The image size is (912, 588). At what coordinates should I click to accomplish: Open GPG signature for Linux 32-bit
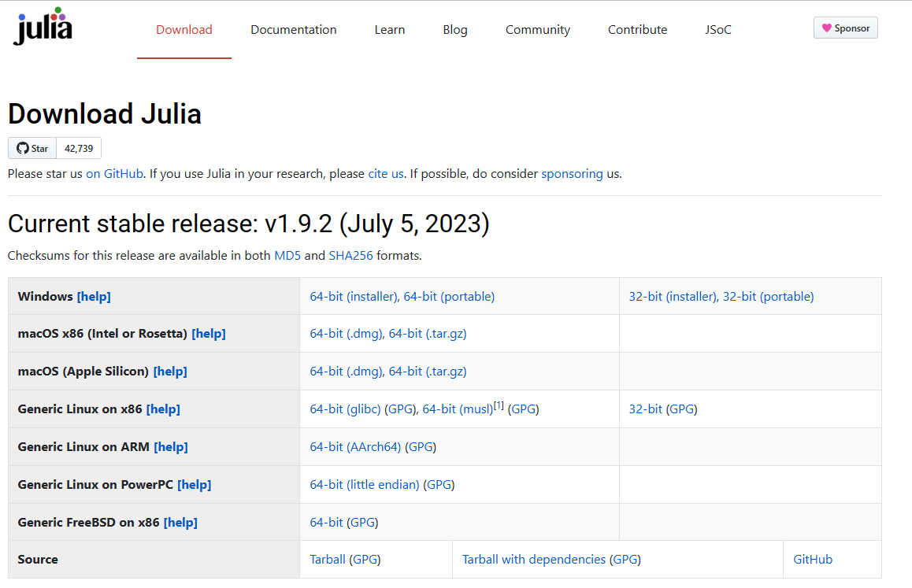[x=682, y=409]
